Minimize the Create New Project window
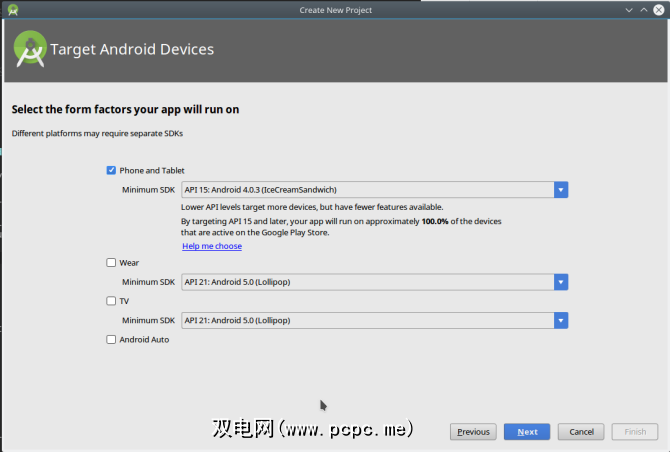The image size is (670, 452). pyautogui.click(x=629, y=10)
